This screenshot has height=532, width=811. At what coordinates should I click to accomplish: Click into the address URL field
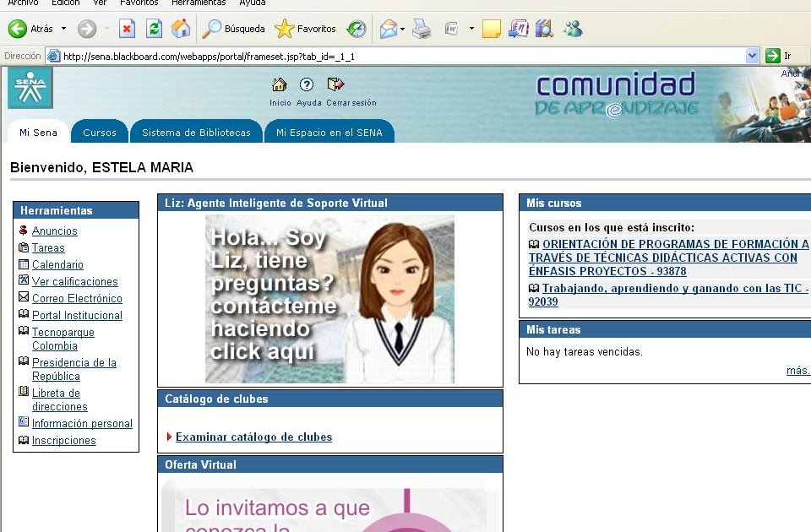[404, 56]
